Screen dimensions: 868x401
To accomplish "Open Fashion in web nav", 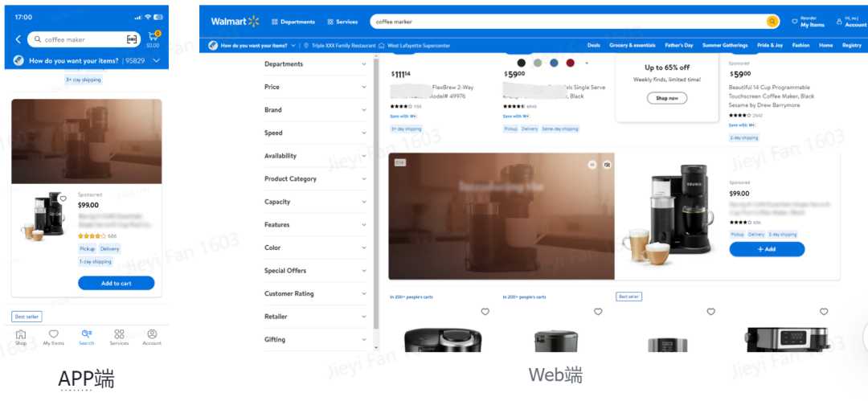I will (x=800, y=46).
